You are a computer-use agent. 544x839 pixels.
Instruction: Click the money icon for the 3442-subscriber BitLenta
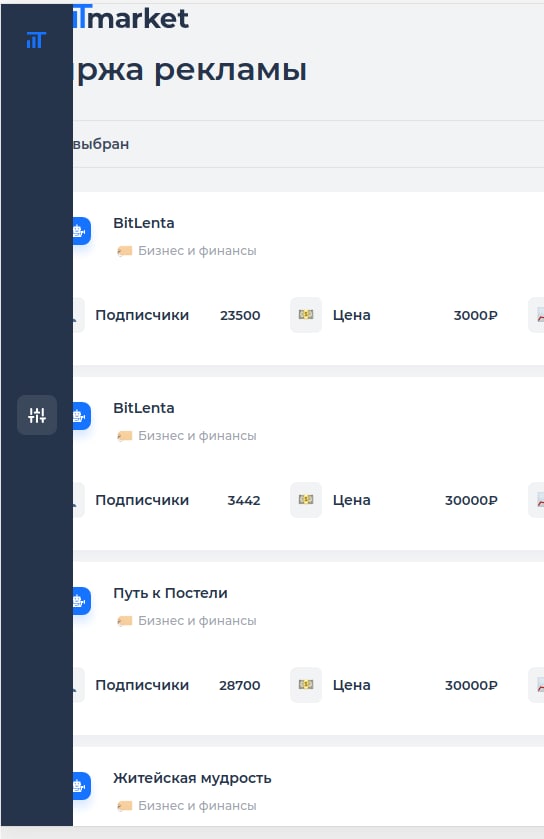point(306,500)
